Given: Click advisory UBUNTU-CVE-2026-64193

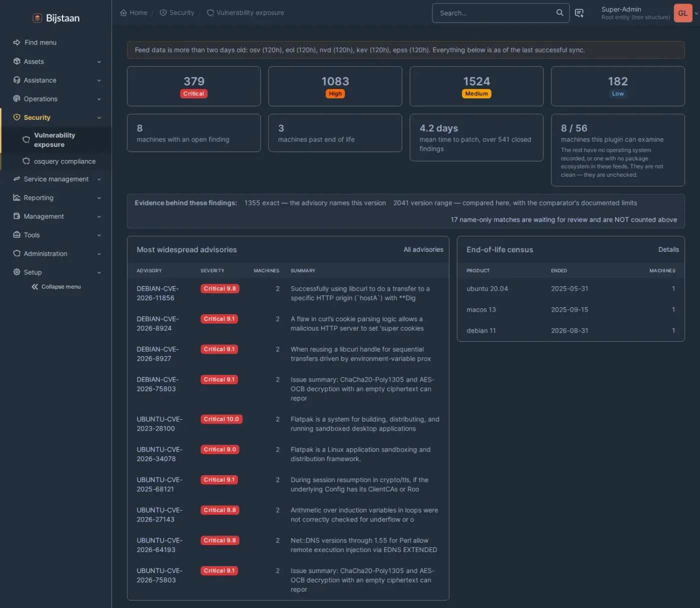Looking at the screenshot, I should [159, 545].
